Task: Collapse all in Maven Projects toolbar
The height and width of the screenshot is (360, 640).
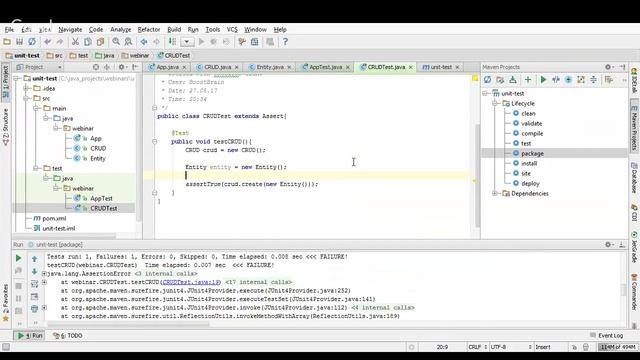Action: click(593, 80)
